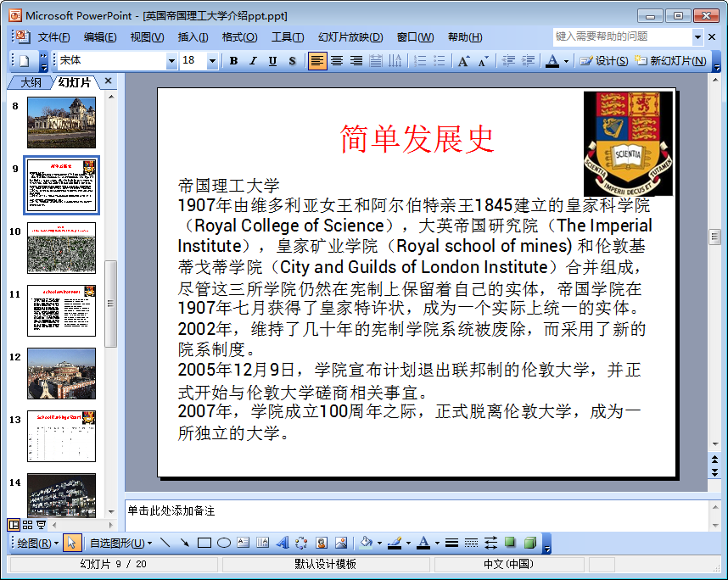Open the 视图 menu
The width and height of the screenshot is (728, 580).
tap(147, 37)
